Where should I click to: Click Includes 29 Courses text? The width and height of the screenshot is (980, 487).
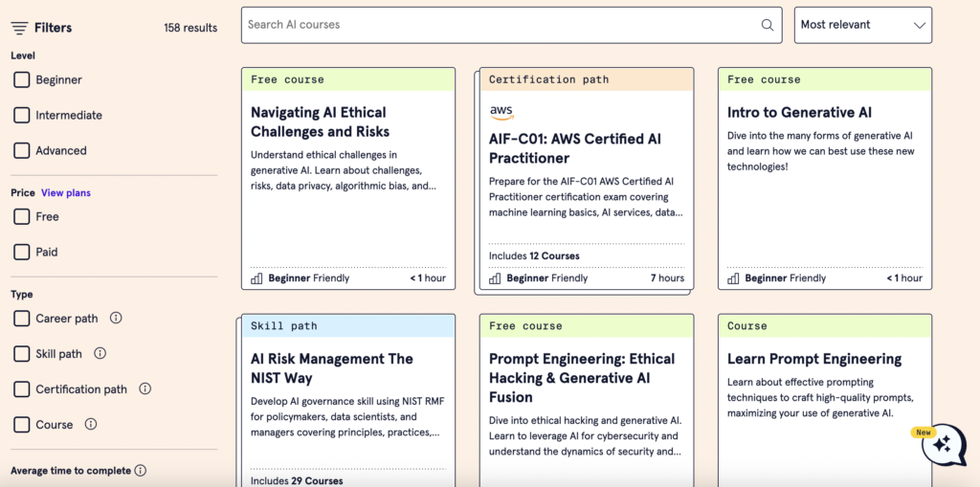click(x=297, y=480)
